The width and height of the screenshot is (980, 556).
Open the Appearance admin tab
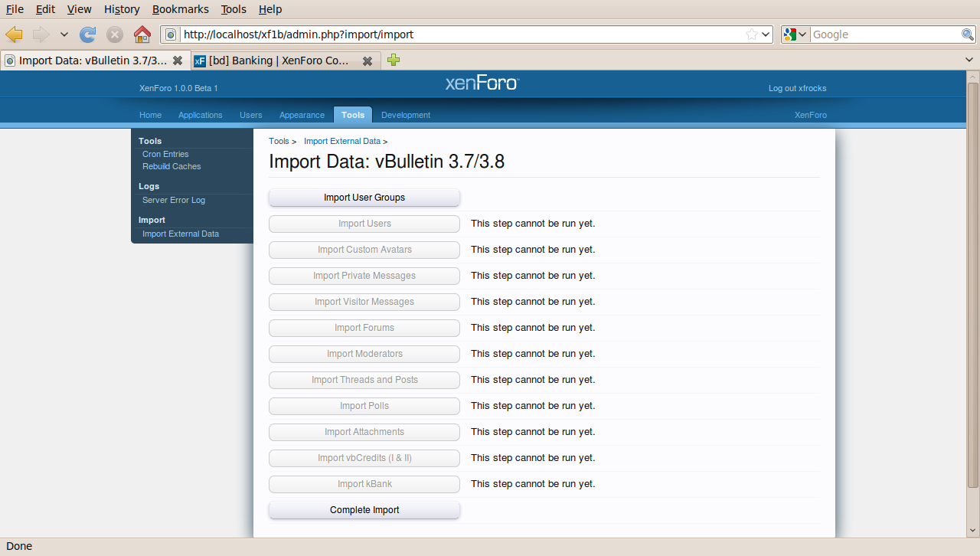[x=302, y=115]
